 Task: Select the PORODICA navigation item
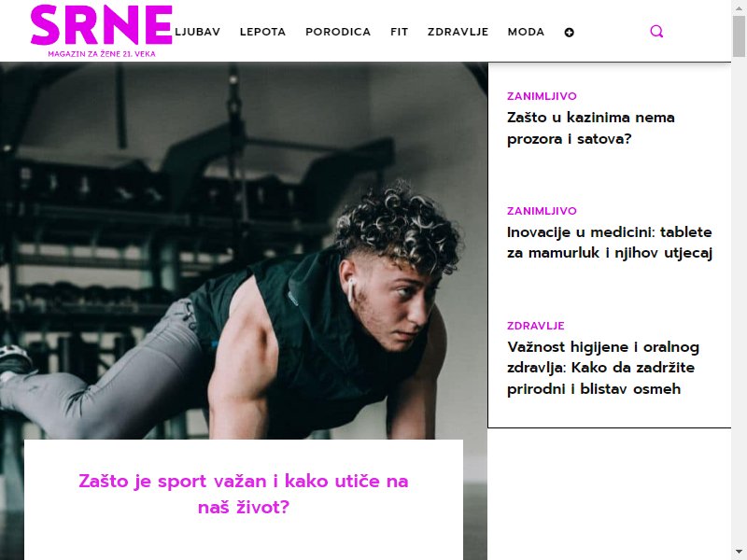click(338, 32)
